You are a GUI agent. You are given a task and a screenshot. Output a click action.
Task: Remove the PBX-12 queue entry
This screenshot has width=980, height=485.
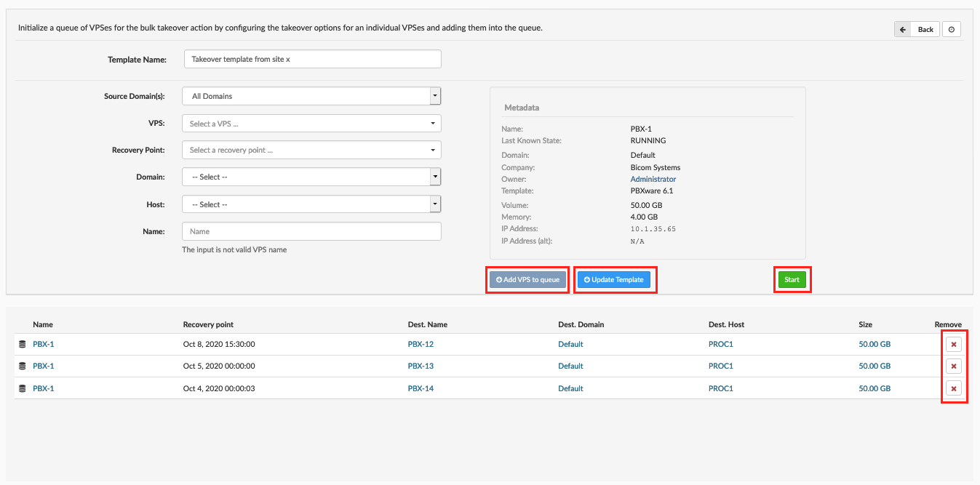tap(953, 345)
